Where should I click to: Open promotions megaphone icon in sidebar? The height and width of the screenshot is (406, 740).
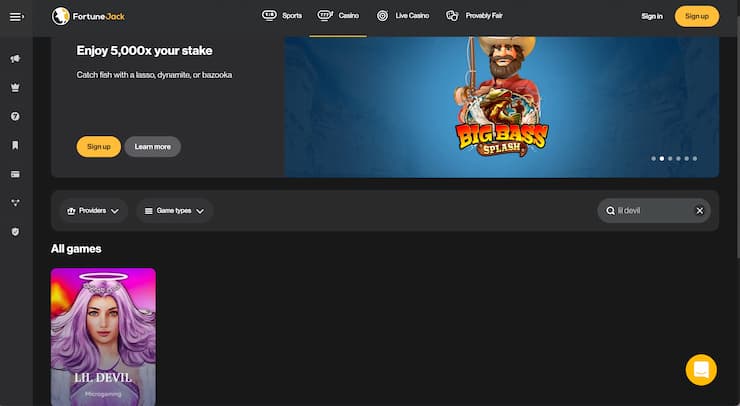coord(16,59)
